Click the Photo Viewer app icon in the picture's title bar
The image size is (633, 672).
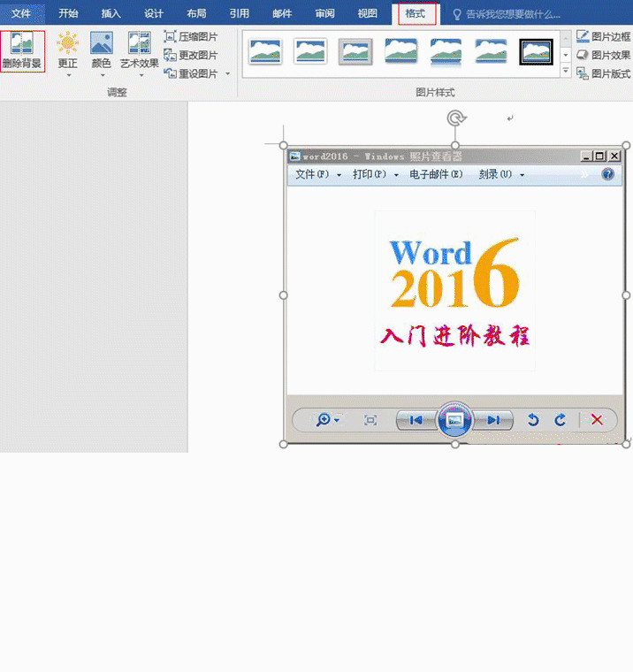tap(295, 156)
